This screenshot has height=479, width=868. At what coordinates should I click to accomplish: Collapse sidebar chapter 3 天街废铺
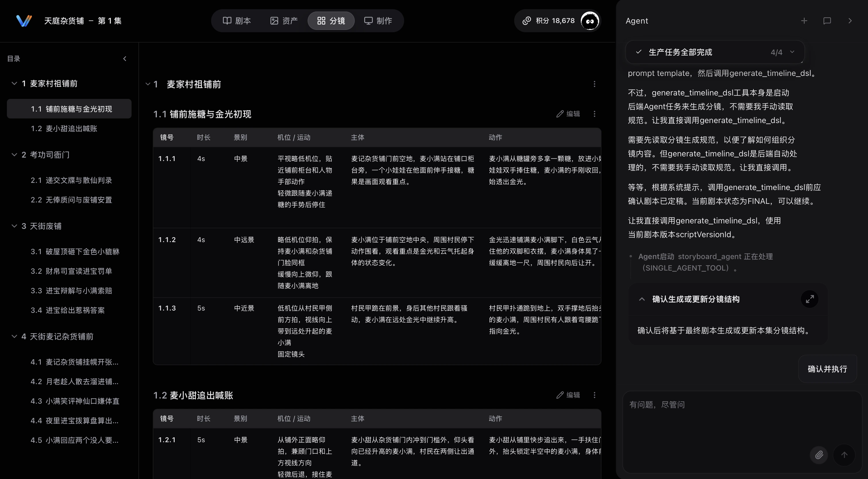point(14,226)
